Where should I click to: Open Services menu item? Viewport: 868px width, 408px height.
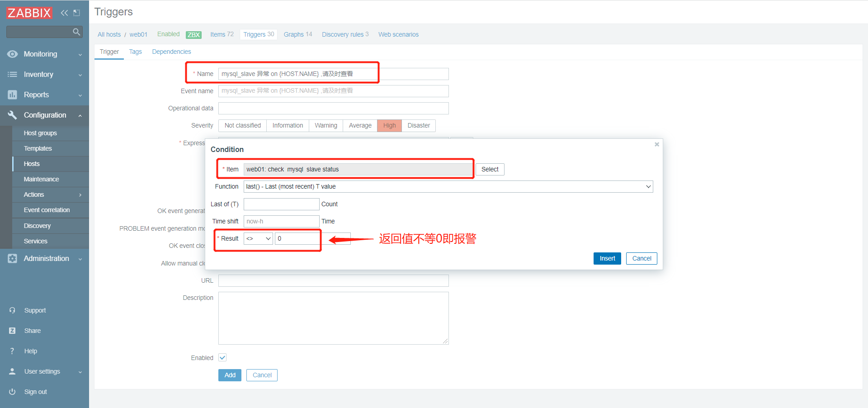tap(35, 241)
